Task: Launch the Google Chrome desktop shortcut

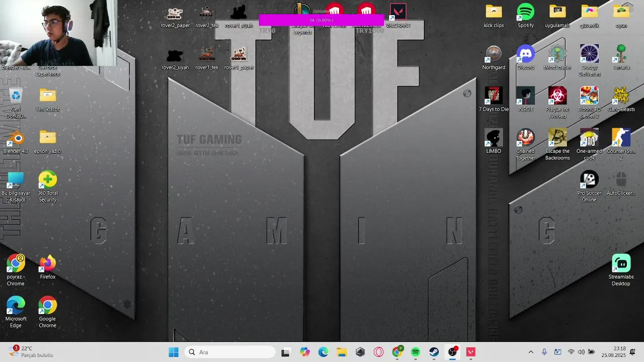Action: (48, 313)
